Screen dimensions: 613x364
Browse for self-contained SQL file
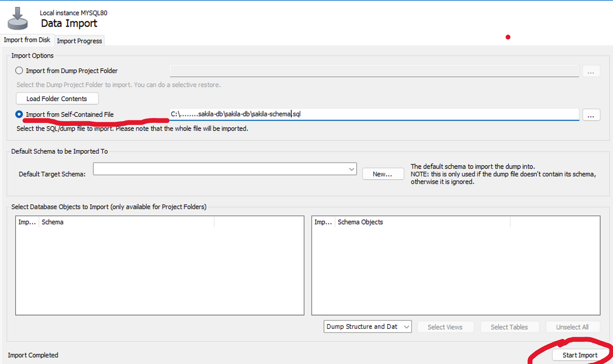coord(591,115)
